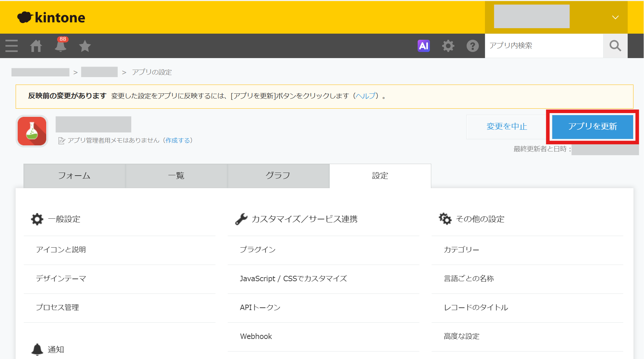
Task: Expand the user account dropdown chevron
Action: click(x=615, y=17)
